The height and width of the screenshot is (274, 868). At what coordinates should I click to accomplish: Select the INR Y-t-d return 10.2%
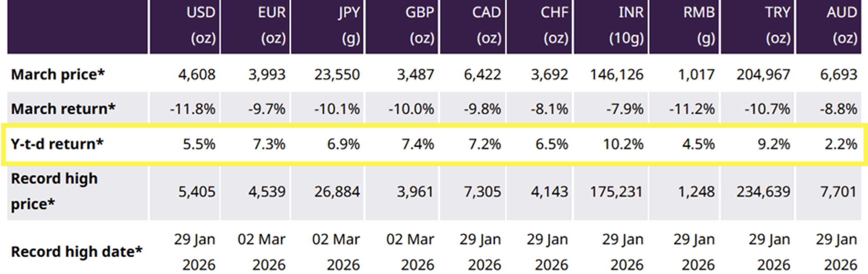click(x=623, y=144)
